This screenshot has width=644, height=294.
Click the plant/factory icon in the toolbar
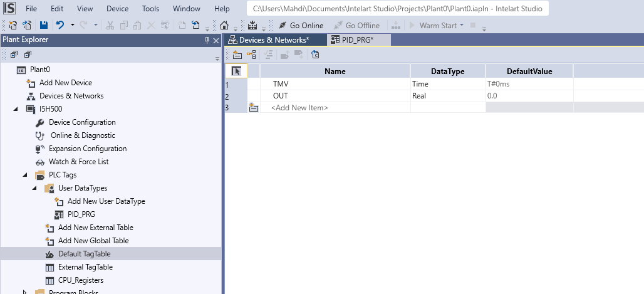[252, 26]
